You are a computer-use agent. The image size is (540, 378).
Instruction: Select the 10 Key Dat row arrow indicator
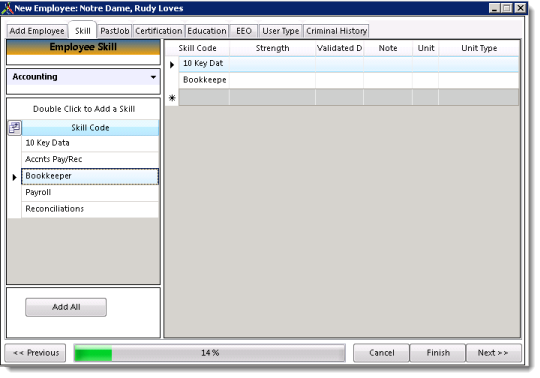click(x=172, y=64)
